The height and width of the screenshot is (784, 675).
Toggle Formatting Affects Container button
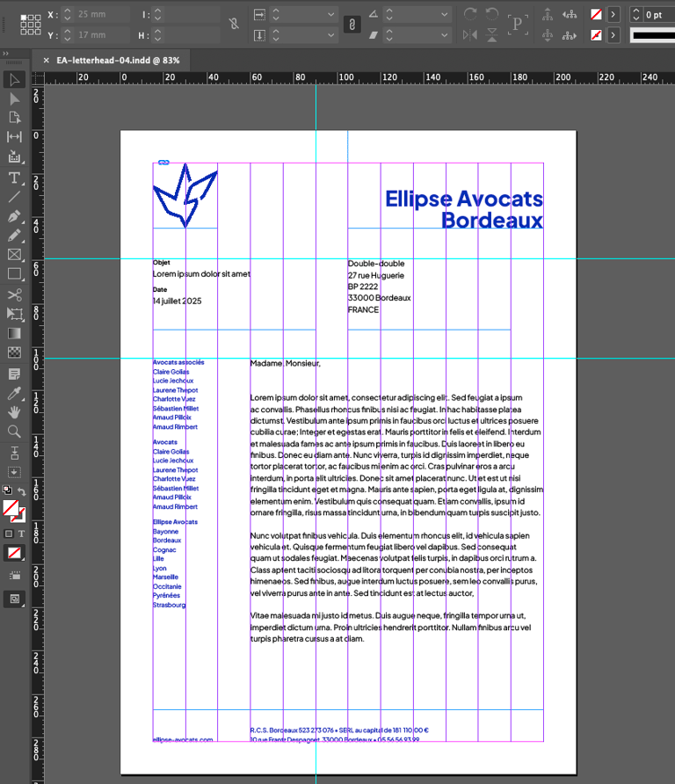(9, 534)
